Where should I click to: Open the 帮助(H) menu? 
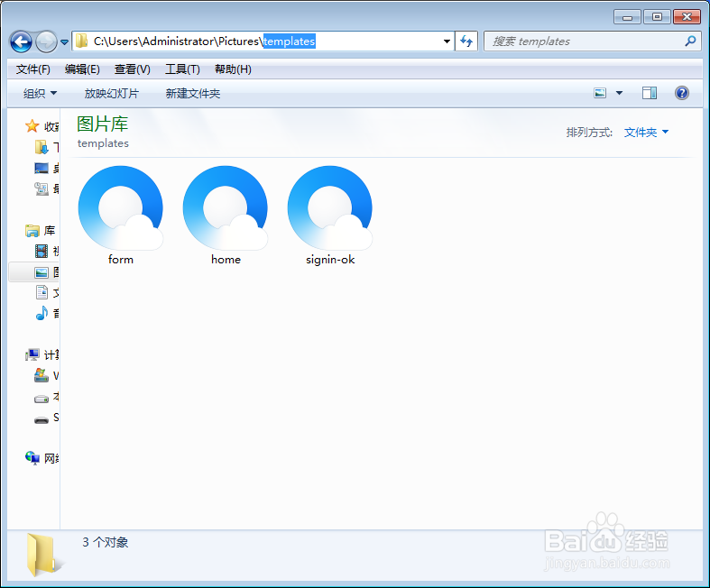coord(233,69)
